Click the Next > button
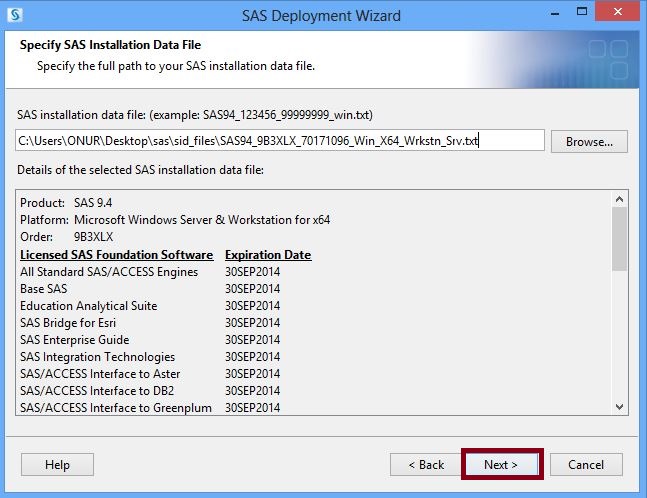 501,465
